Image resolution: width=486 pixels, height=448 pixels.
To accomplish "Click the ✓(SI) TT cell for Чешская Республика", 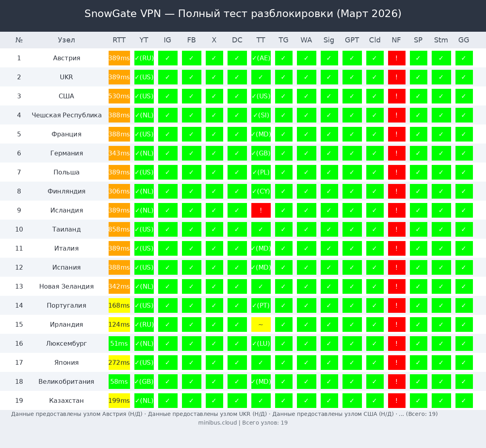I will 261,115.
